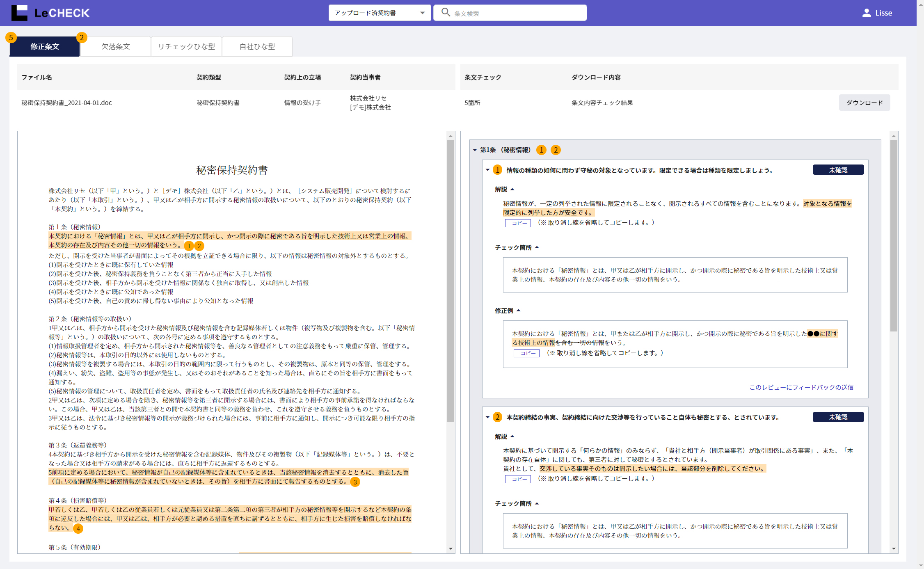This screenshot has height=569, width=924.
Task: Collapse the 第1条（秘密情報） section
Action: [x=475, y=150]
